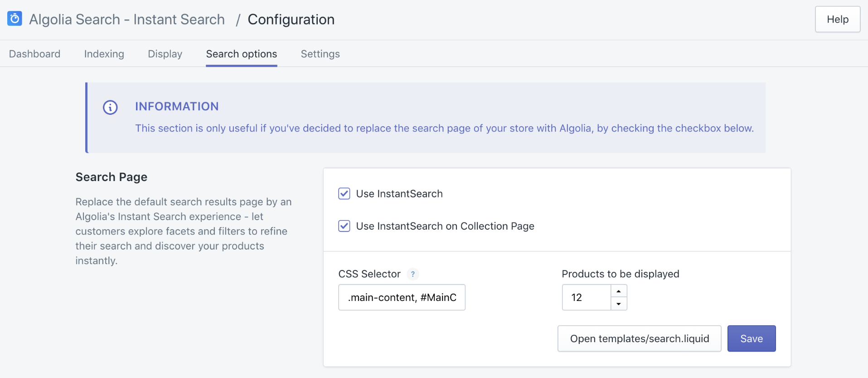This screenshot has width=868, height=378.
Task: Go to the Display tab
Action: pos(165,54)
